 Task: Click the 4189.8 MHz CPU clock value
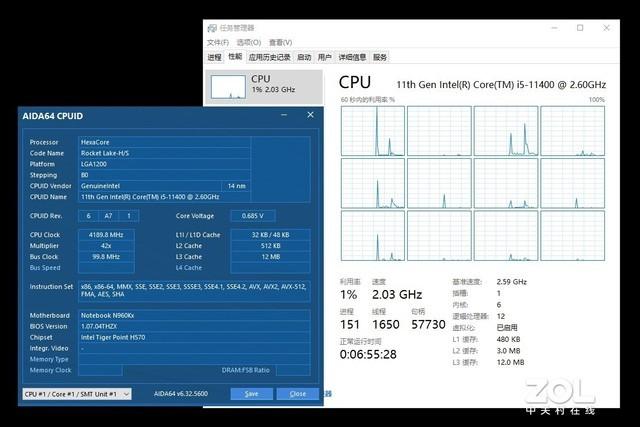click(x=106, y=235)
